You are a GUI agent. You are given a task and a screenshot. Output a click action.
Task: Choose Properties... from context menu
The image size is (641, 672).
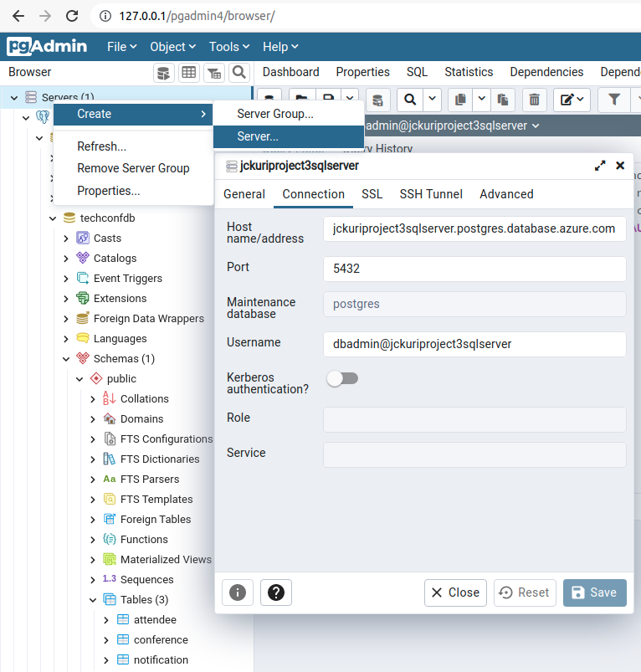coord(133,191)
